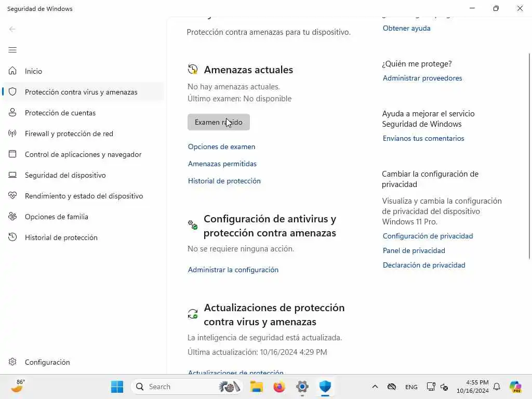This screenshot has width=532, height=399.
Task: Click the muted volume tray icon
Action: [x=444, y=387]
